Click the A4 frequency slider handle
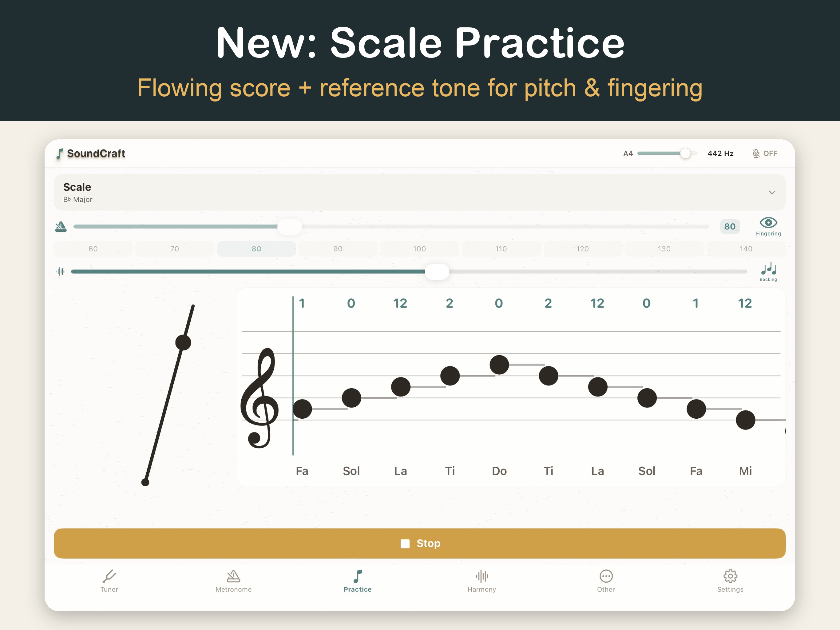840x630 pixels. click(685, 154)
